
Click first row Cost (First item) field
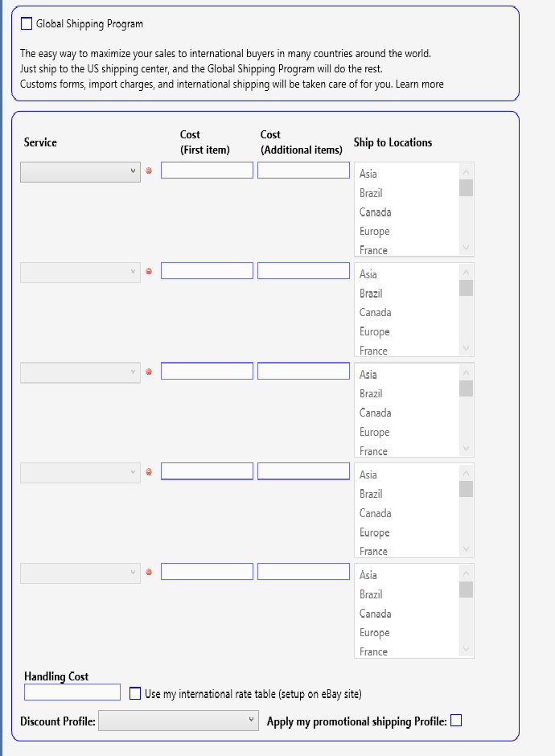[x=207, y=171]
